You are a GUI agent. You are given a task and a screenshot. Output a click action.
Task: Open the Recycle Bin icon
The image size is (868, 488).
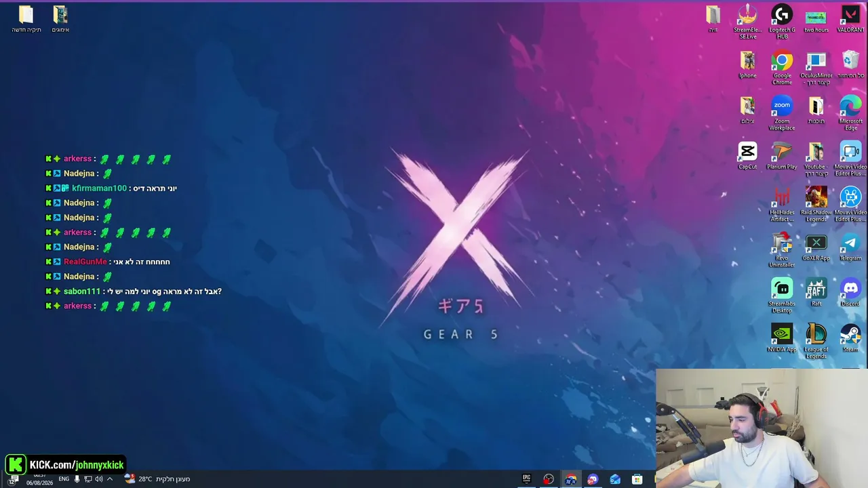(x=850, y=64)
